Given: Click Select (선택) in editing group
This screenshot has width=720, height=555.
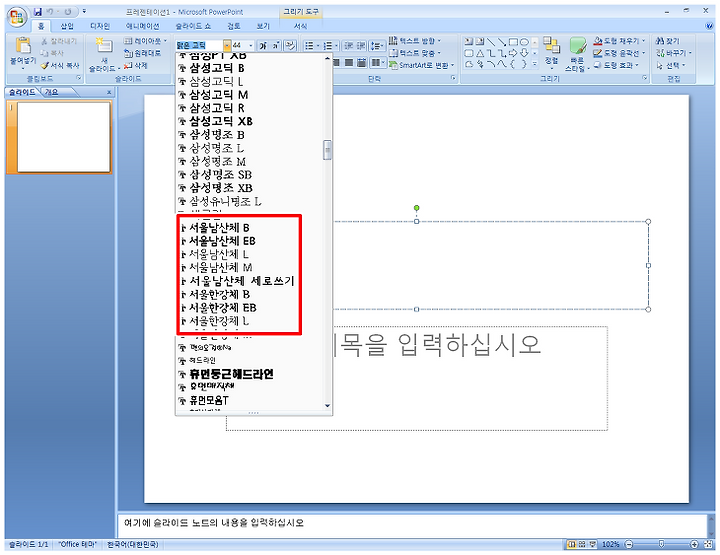Looking at the screenshot, I should pyautogui.click(x=671, y=65).
